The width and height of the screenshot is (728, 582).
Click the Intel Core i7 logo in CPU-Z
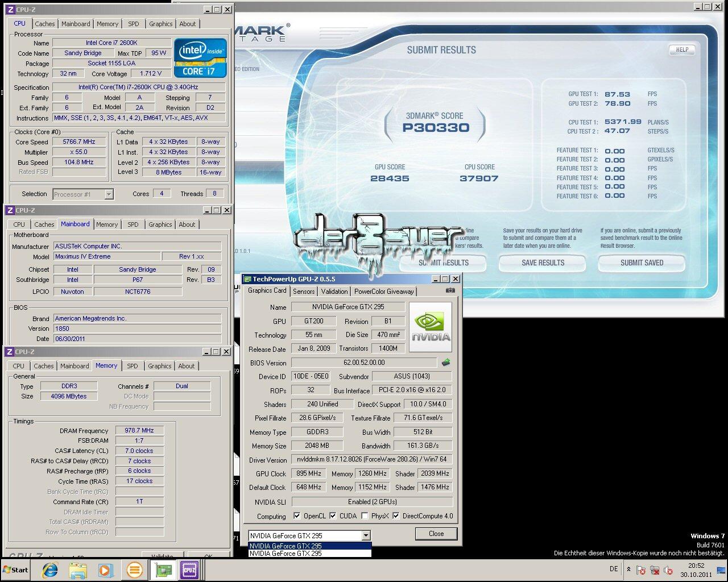pyautogui.click(x=200, y=57)
